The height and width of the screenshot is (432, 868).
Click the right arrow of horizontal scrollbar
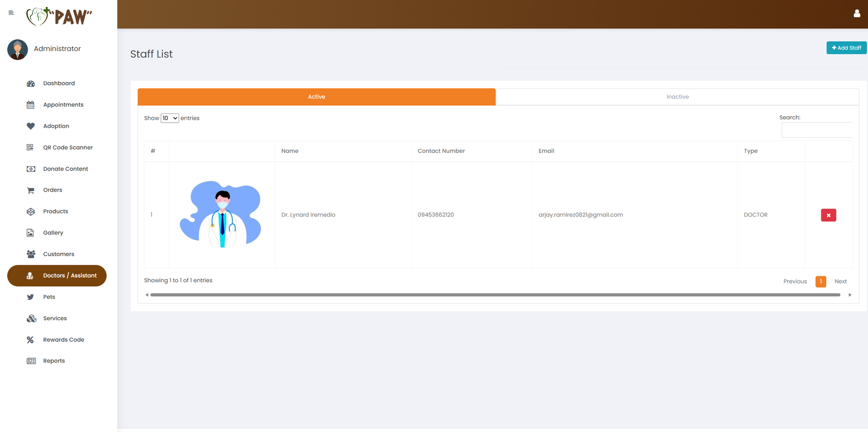point(850,295)
